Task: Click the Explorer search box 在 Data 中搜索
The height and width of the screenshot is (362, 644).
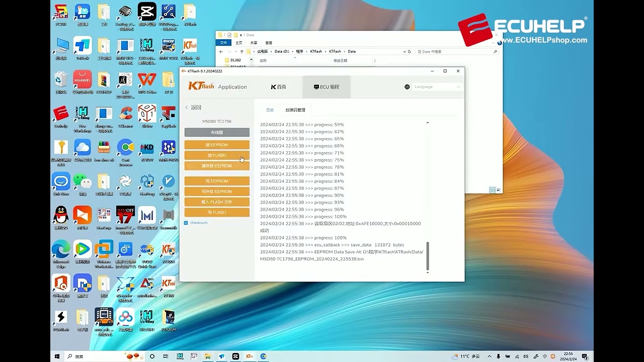Action: click(457, 52)
